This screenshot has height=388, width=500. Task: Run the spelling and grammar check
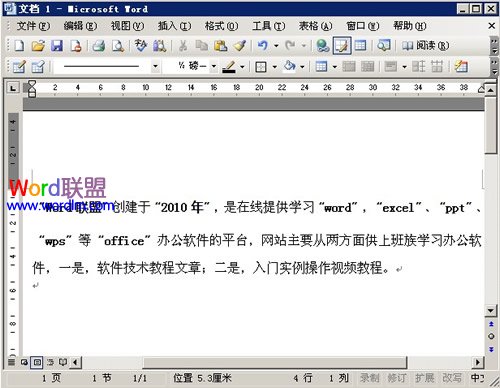(x=141, y=46)
